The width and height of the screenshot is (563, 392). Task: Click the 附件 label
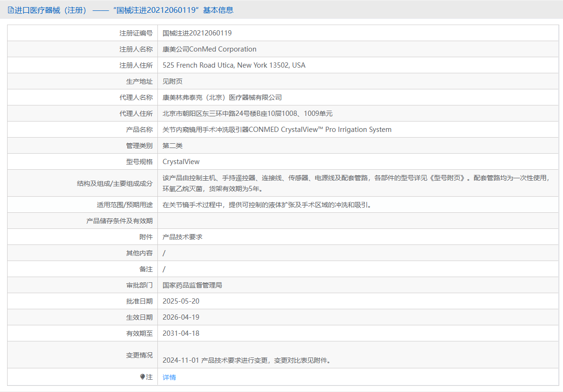click(x=146, y=237)
